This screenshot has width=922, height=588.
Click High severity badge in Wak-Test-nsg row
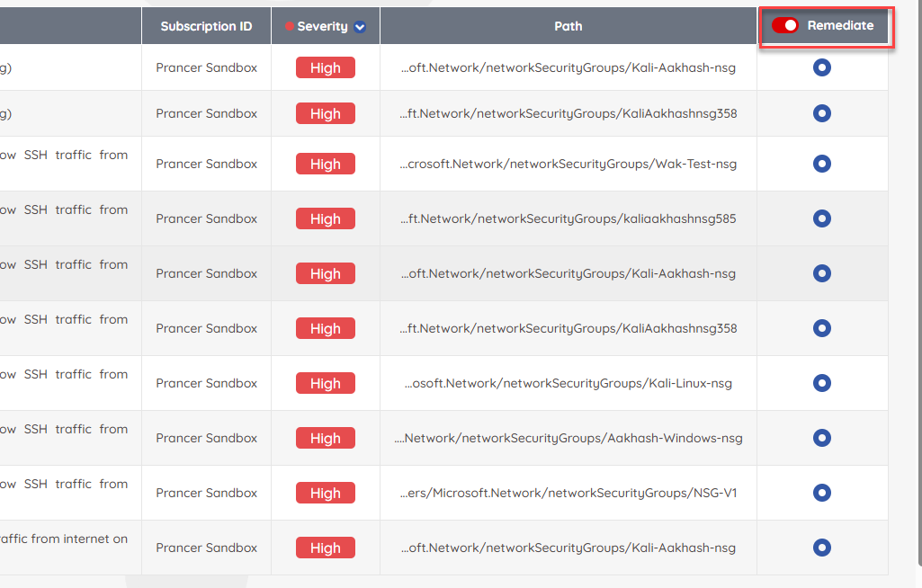(325, 164)
